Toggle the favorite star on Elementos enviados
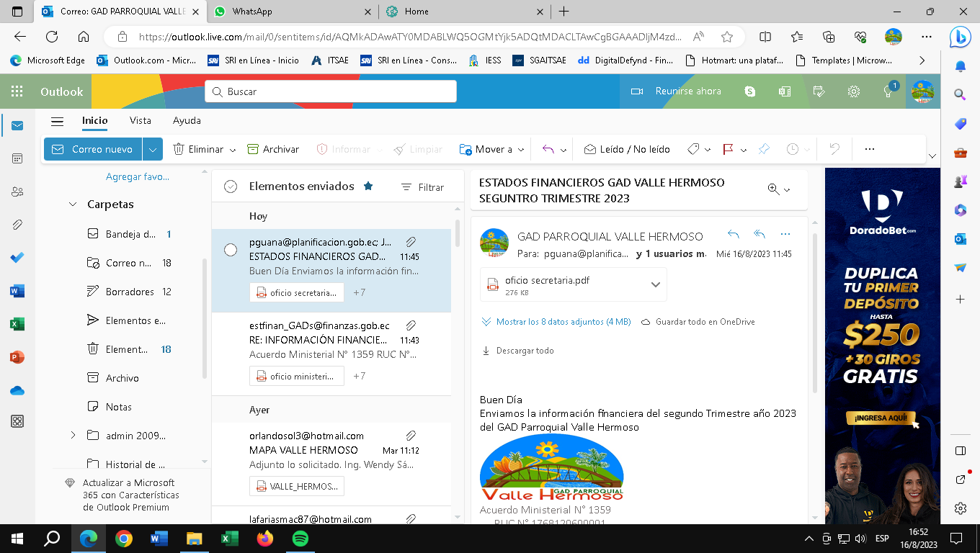The height and width of the screenshot is (553, 980). click(x=368, y=186)
